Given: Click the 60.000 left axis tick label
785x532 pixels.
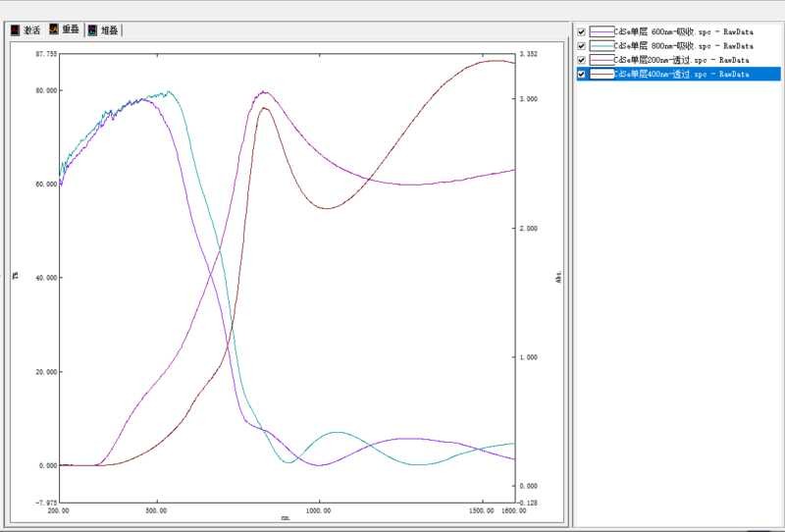Looking at the screenshot, I should pos(46,184).
